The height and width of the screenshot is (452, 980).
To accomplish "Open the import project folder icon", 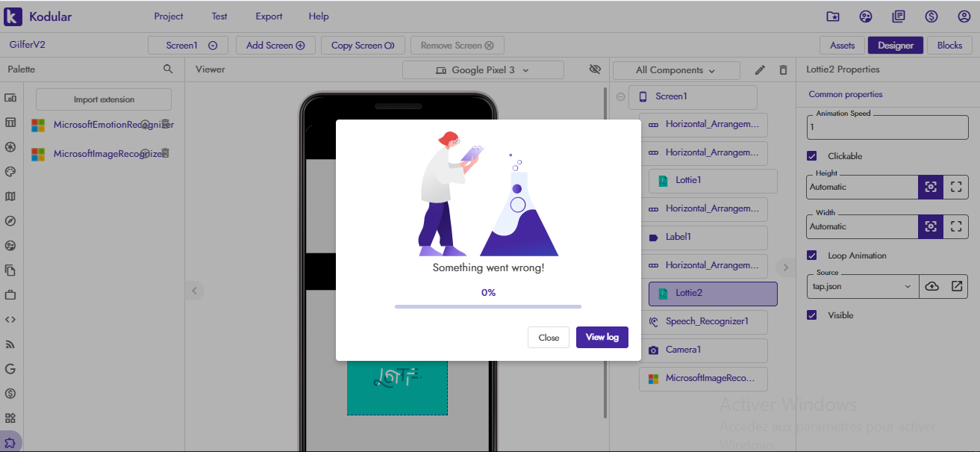I will (x=833, y=16).
